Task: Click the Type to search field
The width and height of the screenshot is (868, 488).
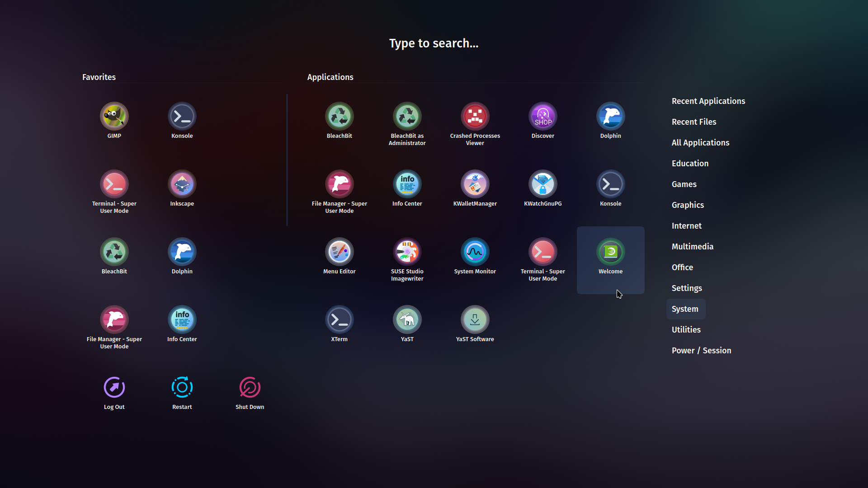Action: point(434,43)
